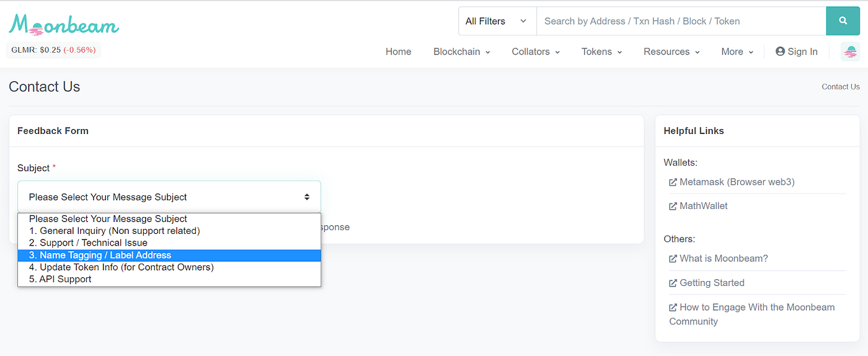Click the Moonbeam logo

[64, 24]
